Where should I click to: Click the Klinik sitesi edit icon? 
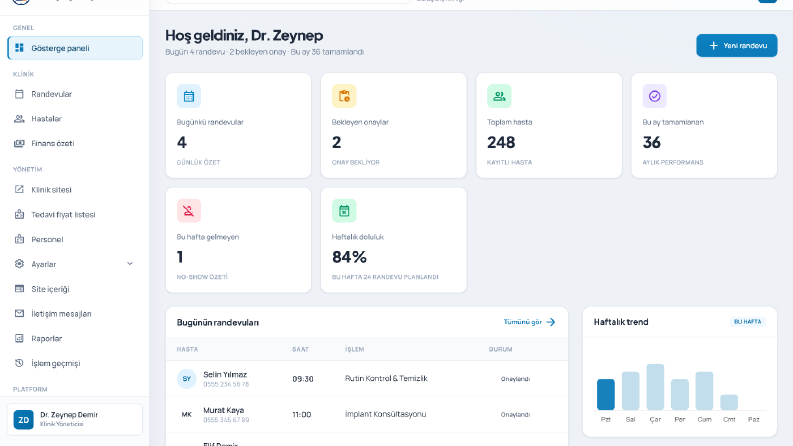point(19,190)
